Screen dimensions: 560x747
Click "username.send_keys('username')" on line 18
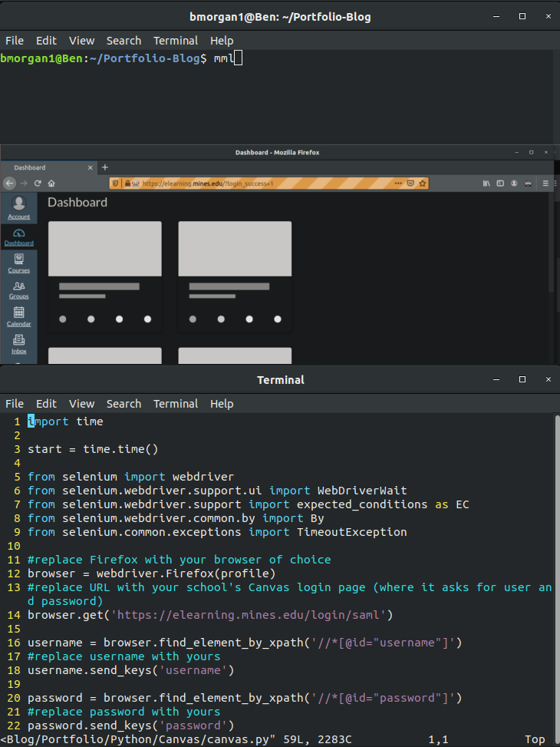[131, 670]
